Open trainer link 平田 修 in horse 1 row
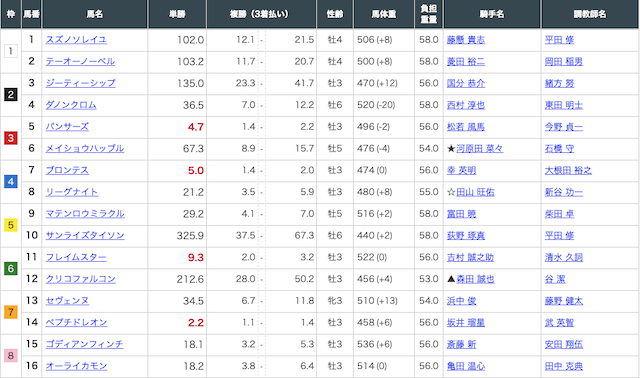 tap(559, 40)
